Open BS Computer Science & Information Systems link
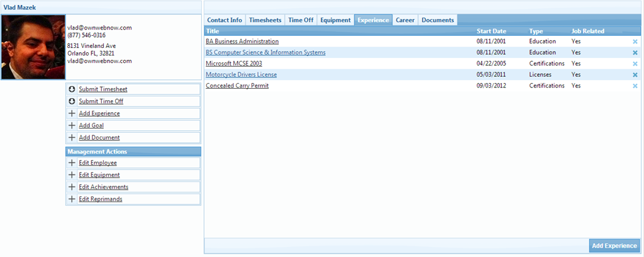The image size is (644, 257). coord(265,53)
